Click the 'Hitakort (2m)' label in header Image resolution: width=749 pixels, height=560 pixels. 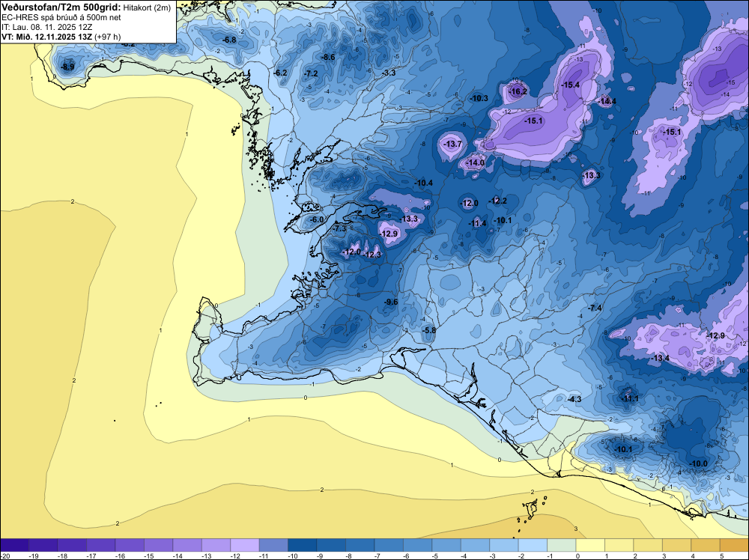point(147,7)
